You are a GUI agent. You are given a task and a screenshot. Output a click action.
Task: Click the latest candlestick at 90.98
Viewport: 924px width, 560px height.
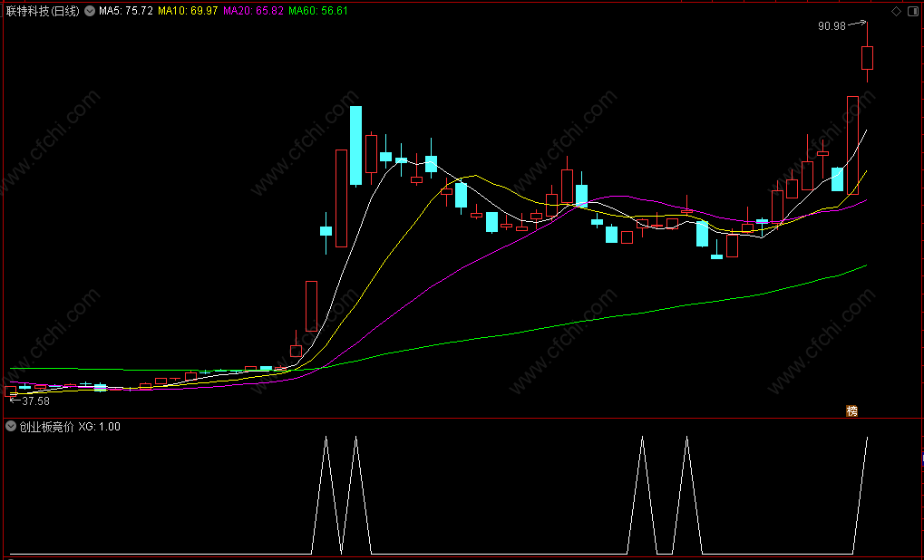pos(867,58)
